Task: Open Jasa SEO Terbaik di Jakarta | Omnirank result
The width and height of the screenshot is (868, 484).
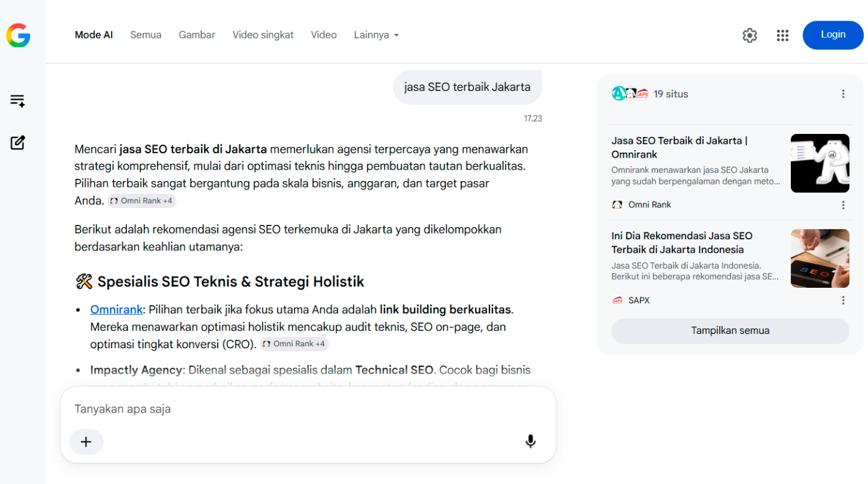Action: pos(680,148)
